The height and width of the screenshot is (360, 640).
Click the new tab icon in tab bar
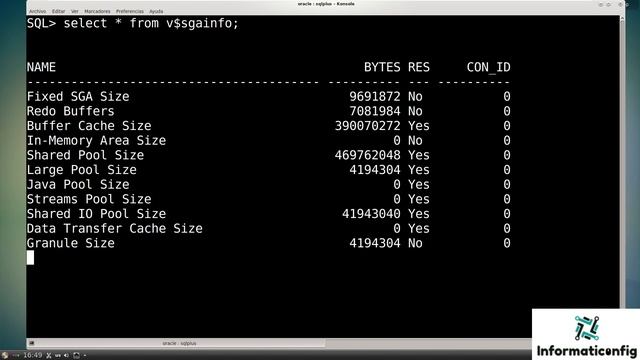31,343
